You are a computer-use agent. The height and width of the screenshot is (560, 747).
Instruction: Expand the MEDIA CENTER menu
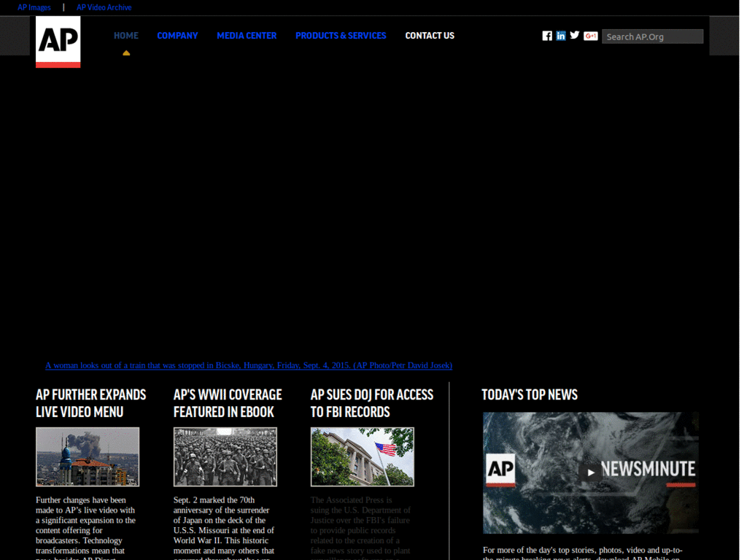[247, 35]
